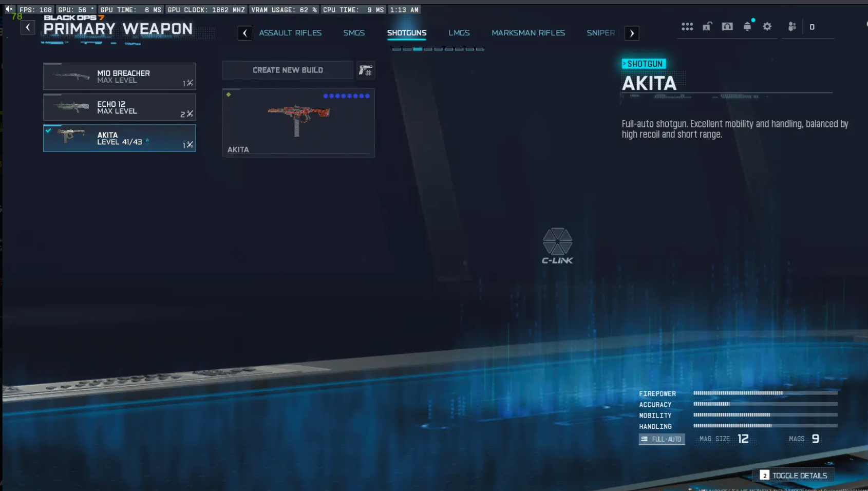Open the settings gear
868x491 pixels.
coord(767,26)
